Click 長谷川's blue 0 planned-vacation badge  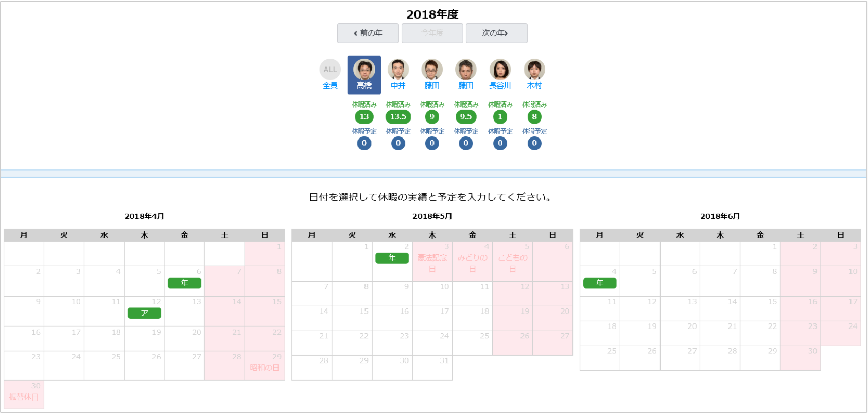500,143
